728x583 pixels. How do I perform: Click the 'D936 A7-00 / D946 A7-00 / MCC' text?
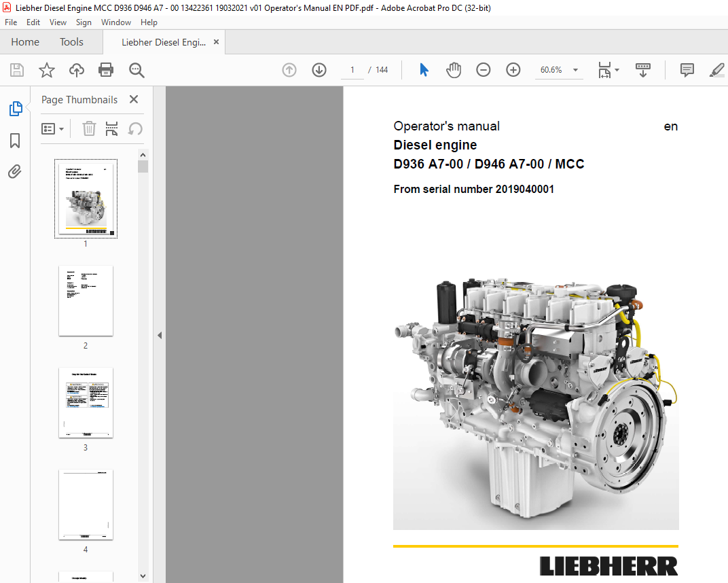pos(489,164)
